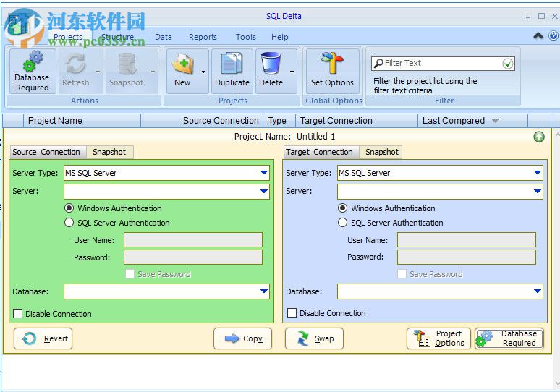
Task: Sort by Last Compared column header
Action: click(x=472, y=121)
